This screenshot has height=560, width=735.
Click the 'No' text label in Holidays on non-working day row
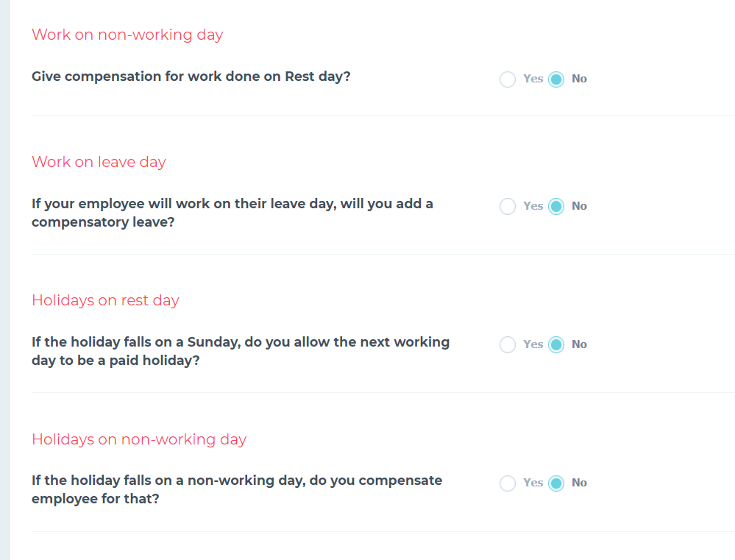[x=579, y=483]
